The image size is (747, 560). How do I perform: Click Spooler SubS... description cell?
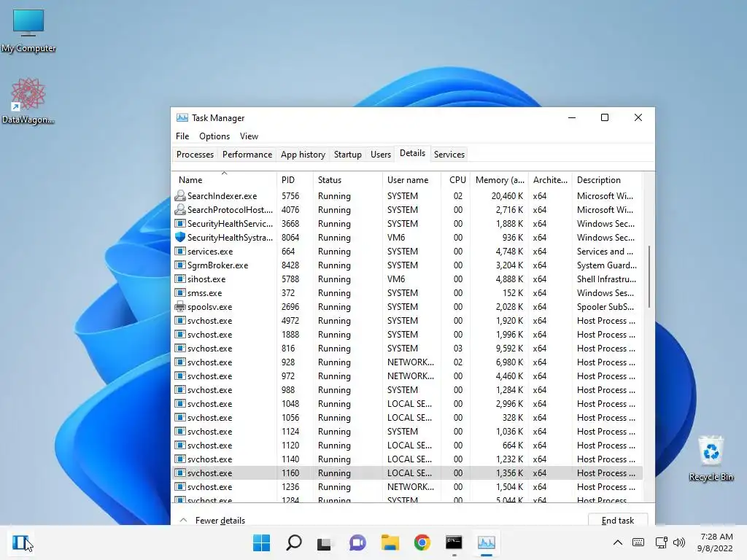(605, 307)
